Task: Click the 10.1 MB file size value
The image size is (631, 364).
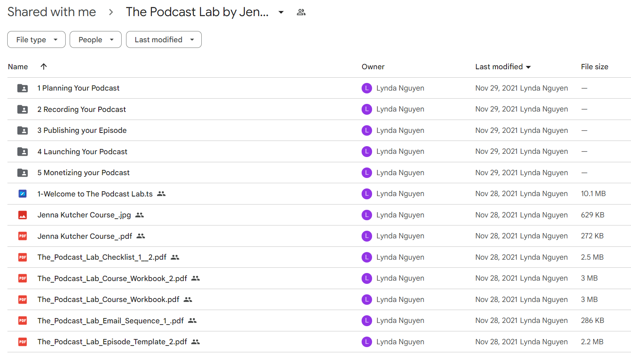Action: click(593, 194)
